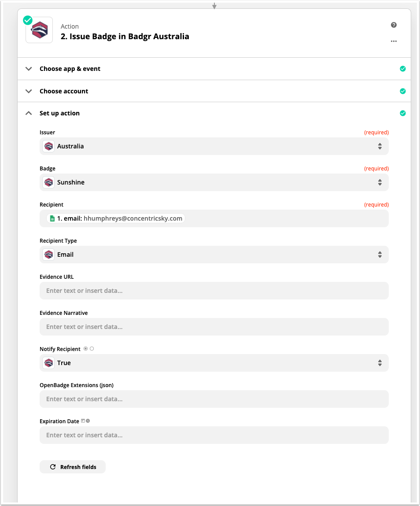Click the clock icon beside Expiration Date
420x506 pixels.
88,421
